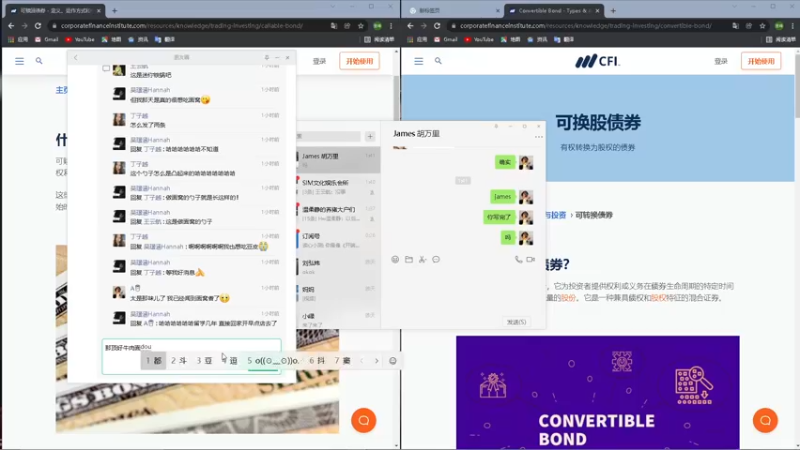Click 登录 login link on left page
The image size is (800, 450).
[319, 61]
